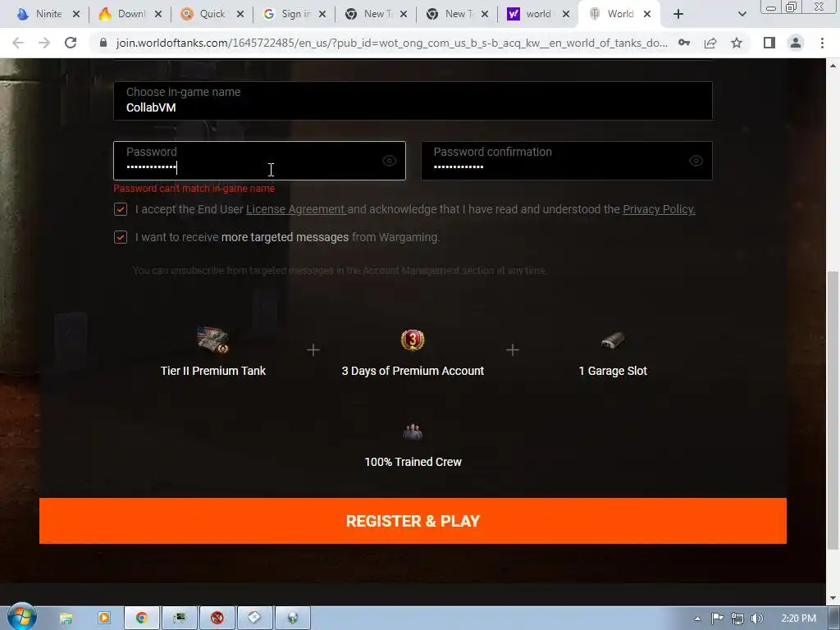The height and width of the screenshot is (630, 840).
Task: Bookmark this page with the star icon
Action: (x=737, y=43)
